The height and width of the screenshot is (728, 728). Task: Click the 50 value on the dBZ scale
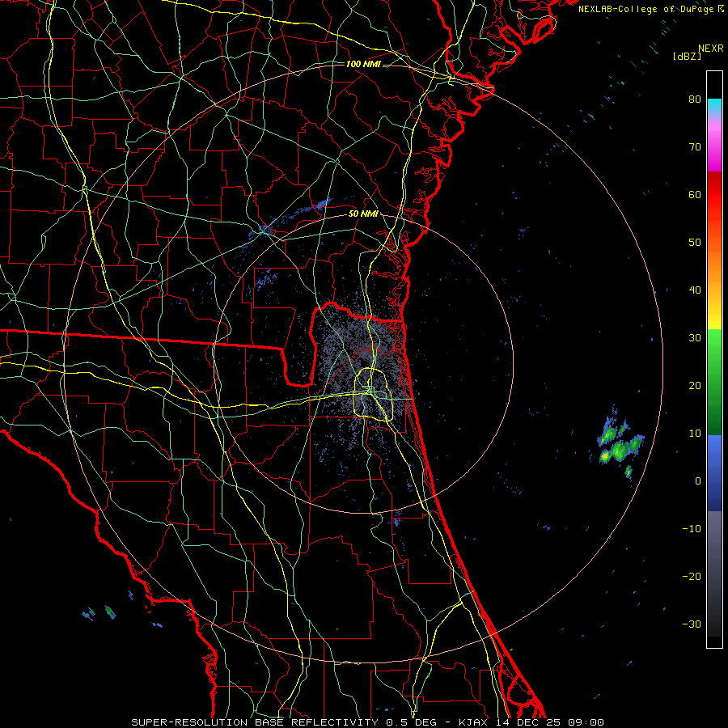[695, 243]
